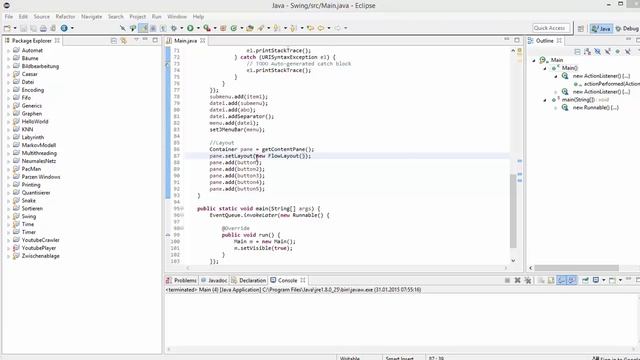This screenshot has height=360, width=640.
Task: Toggle Scroll Lock icon in Console toolbar
Action: coord(551,280)
